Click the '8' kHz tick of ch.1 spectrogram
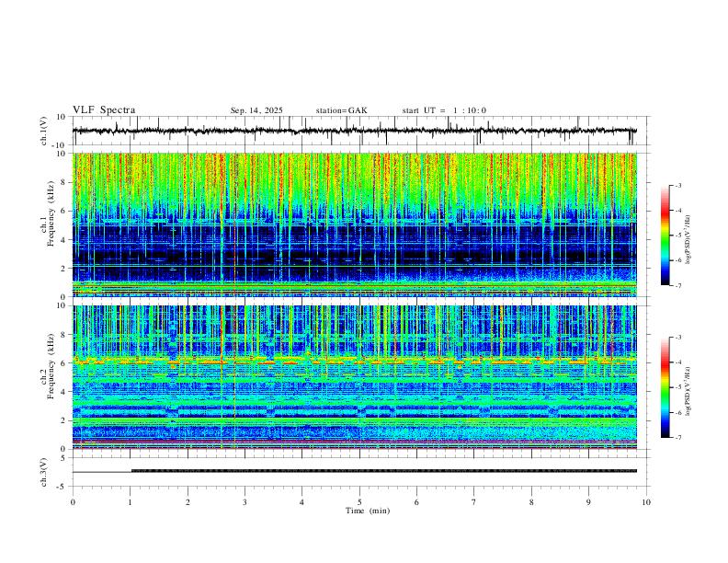 pyautogui.click(x=64, y=182)
